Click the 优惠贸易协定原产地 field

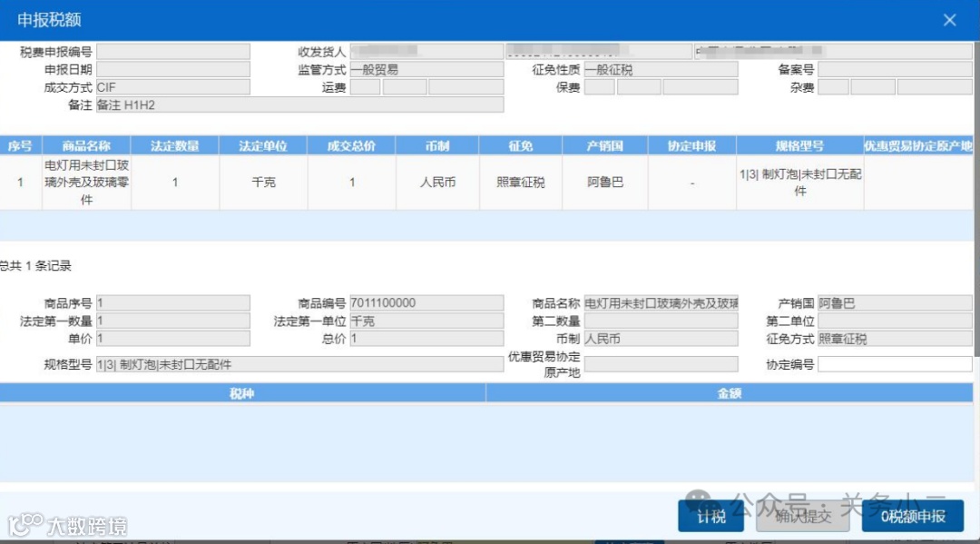click(662, 363)
